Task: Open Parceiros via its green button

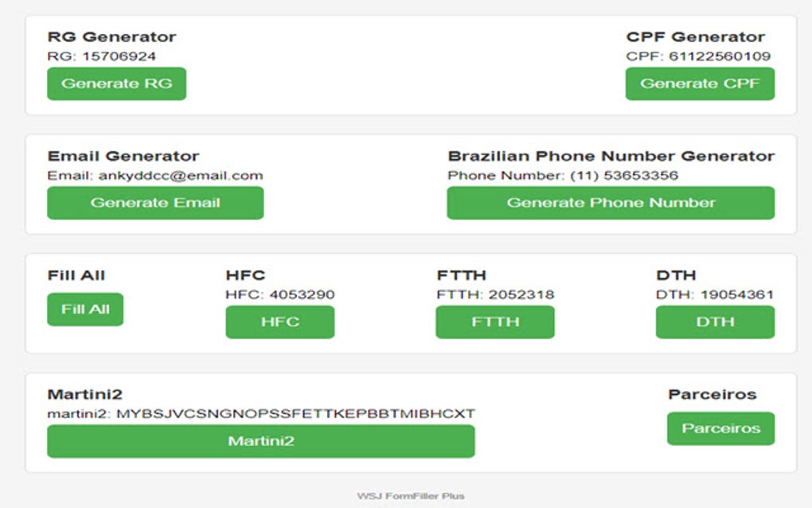Action: (720, 428)
